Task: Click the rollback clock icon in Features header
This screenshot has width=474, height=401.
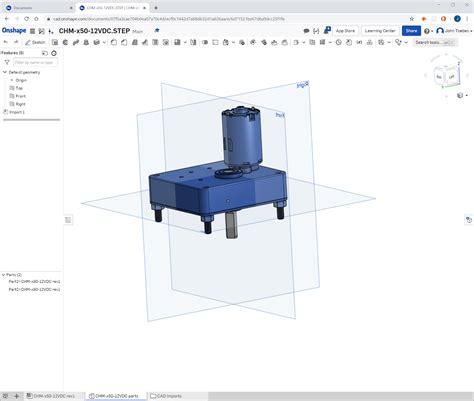Action: click(54, 53)
